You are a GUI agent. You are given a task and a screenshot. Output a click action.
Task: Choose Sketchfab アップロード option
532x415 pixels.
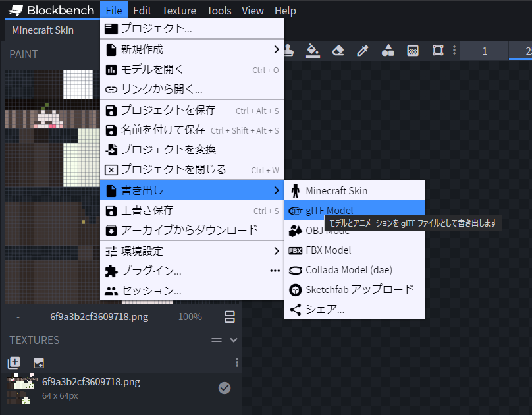(x=354, y=290)
